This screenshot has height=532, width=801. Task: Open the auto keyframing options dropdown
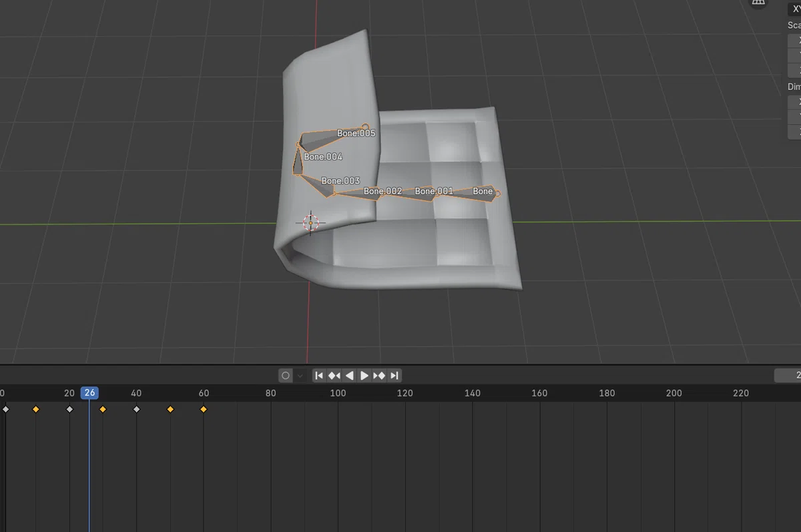(x=300, y=376)
